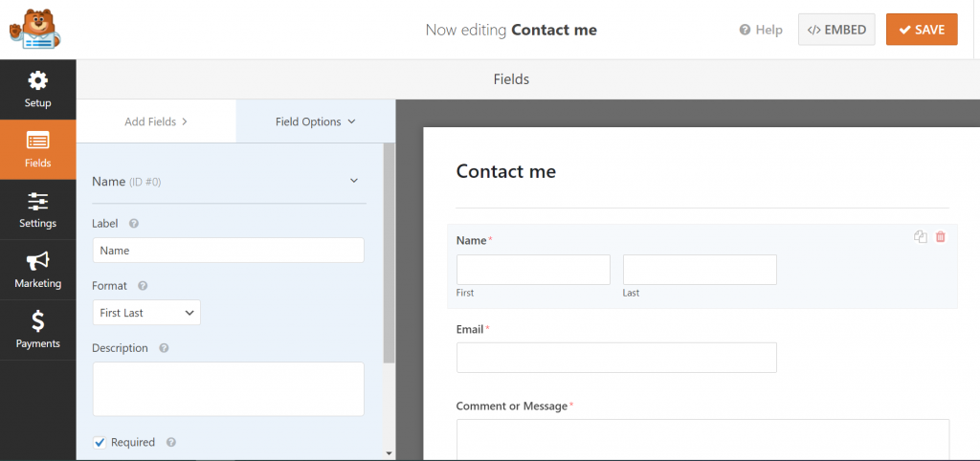
Task: Duplicate the Name field using copy icon
Action: click(920, 237)
